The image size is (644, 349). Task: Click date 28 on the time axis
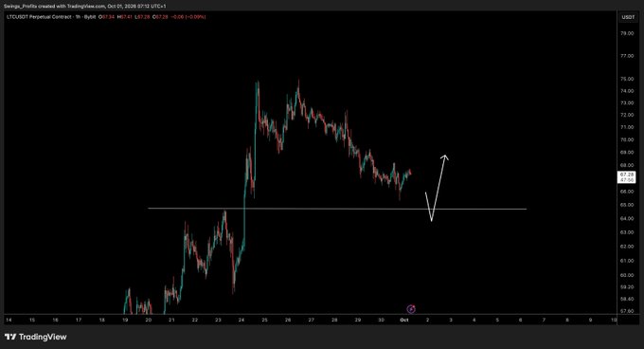[334, 320]
